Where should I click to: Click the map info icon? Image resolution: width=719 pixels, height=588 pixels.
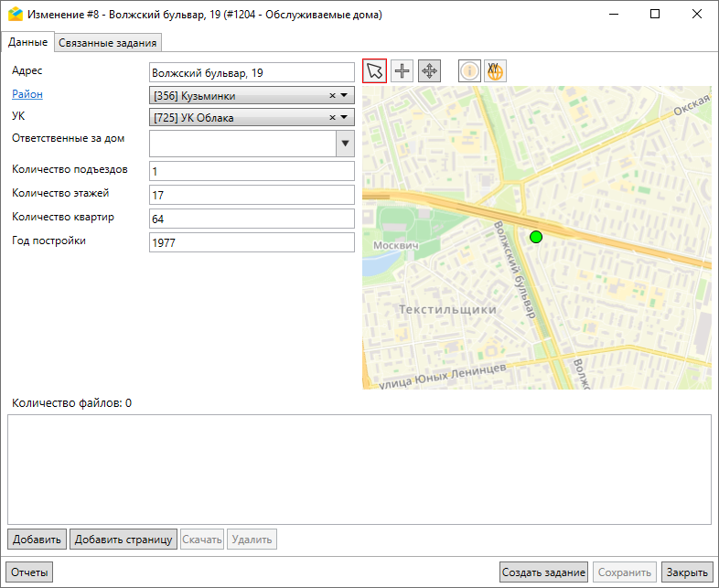tap(469, 71)
